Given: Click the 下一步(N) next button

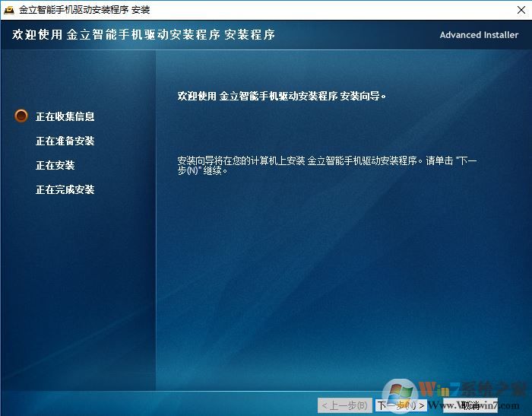Looking at the screenshot, I should [401, 405].
